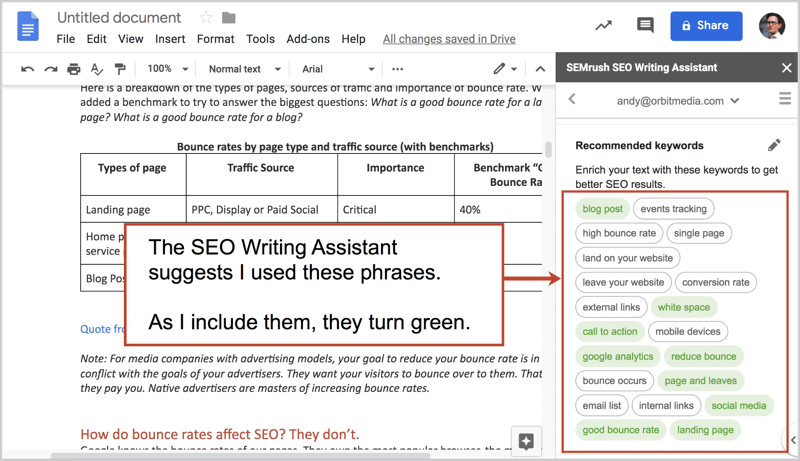800x461 pixels.
Task: Open the activity trend icon
Action: pyautogui.click(x=603, y=25)
